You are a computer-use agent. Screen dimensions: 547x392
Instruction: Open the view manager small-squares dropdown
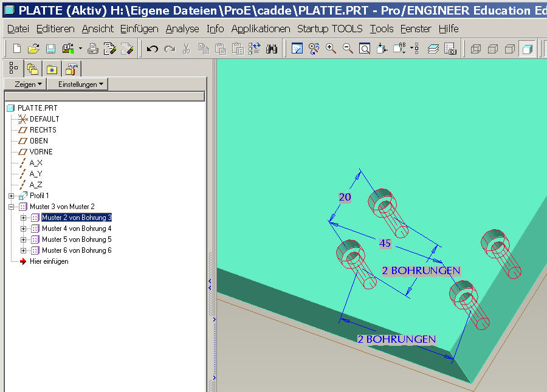(415, 49)
